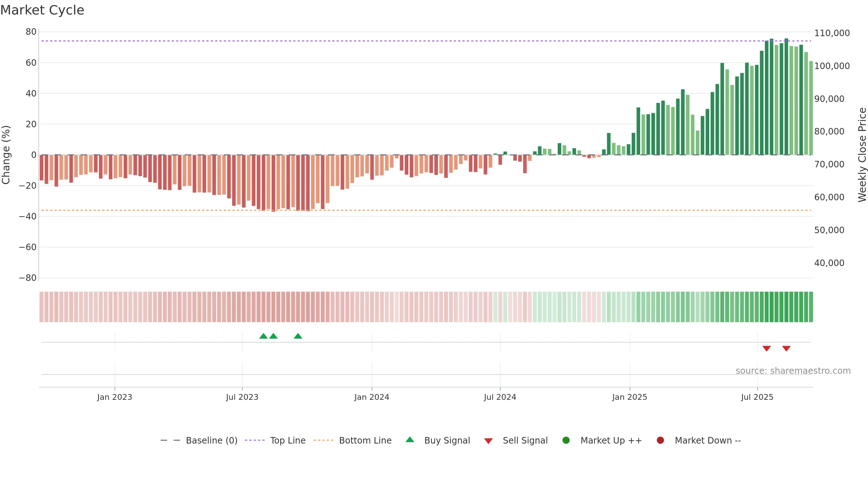Click the 80 tick on the Change axis
Image resolution: width=868 pixels, height=488 pixels.
(x=31, y=32)
